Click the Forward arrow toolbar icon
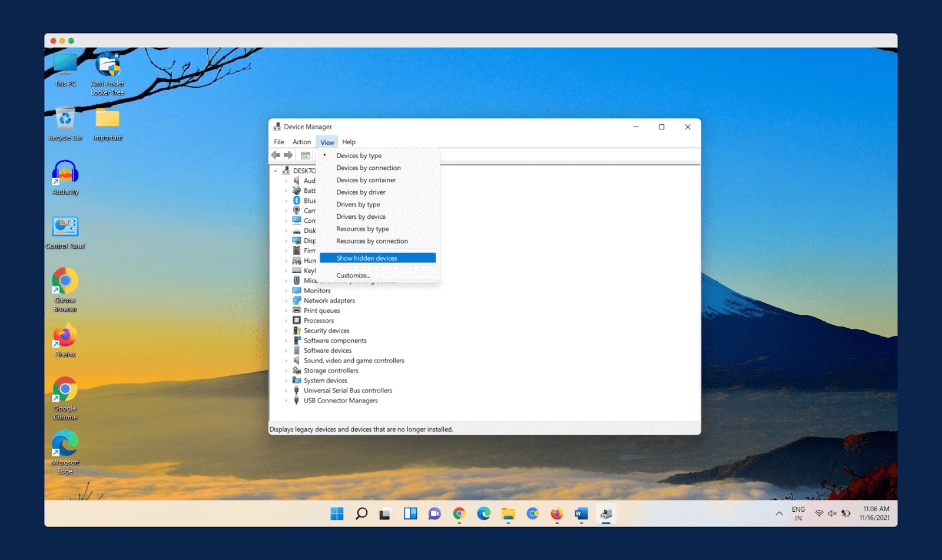The height and width of the screenshot is (560, 942). [x=288, y=155]
